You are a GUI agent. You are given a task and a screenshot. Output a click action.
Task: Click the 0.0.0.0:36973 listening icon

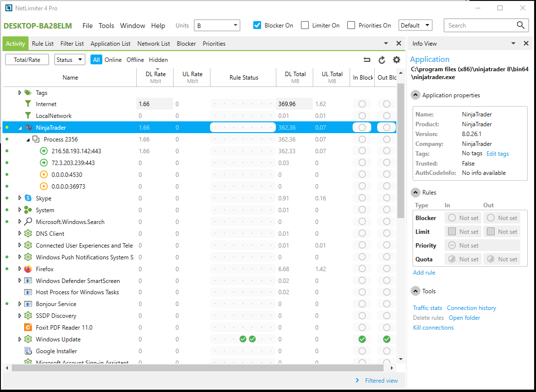44,186
